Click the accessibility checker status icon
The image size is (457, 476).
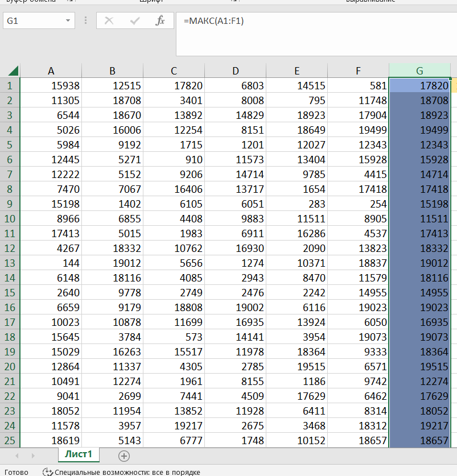[x=48, y=472]
